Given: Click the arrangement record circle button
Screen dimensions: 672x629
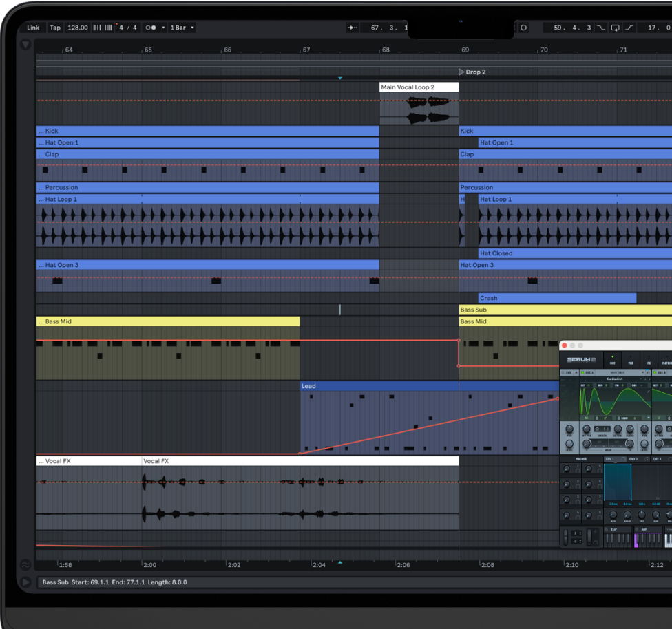Looking at the screenshot, I should pos(523,28).
